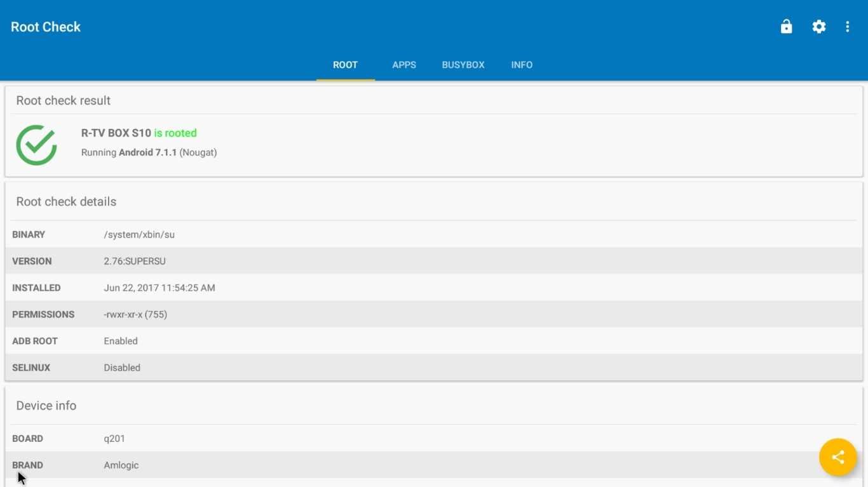Image resolution: width=868 pixels, height=487 pixels.
Task: Switch to the APPS tab
Action: click(x=404, y=65)
